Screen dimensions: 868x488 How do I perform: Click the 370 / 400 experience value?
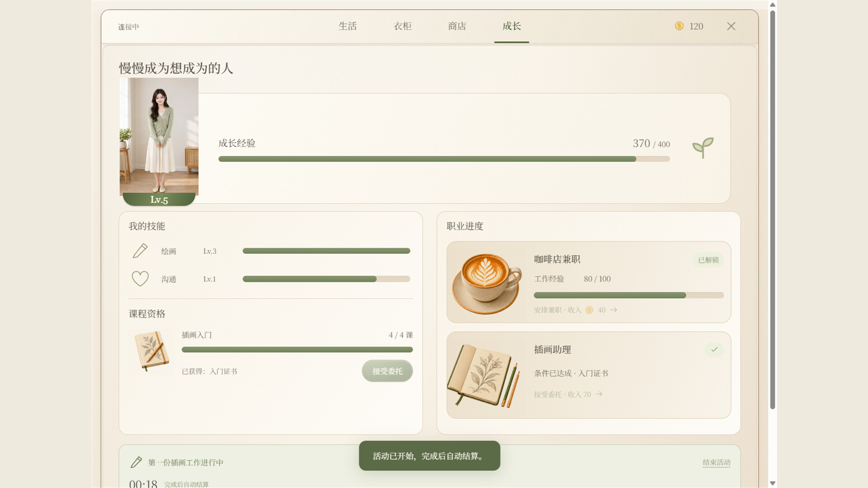[651, 143]
